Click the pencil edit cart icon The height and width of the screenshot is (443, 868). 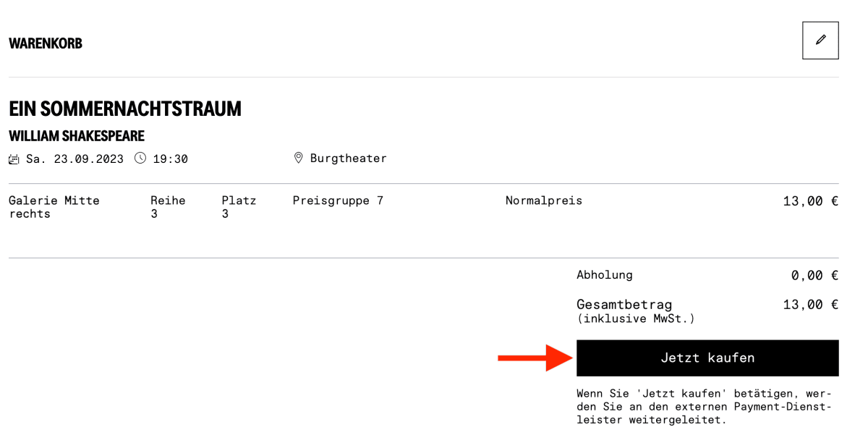820,41
